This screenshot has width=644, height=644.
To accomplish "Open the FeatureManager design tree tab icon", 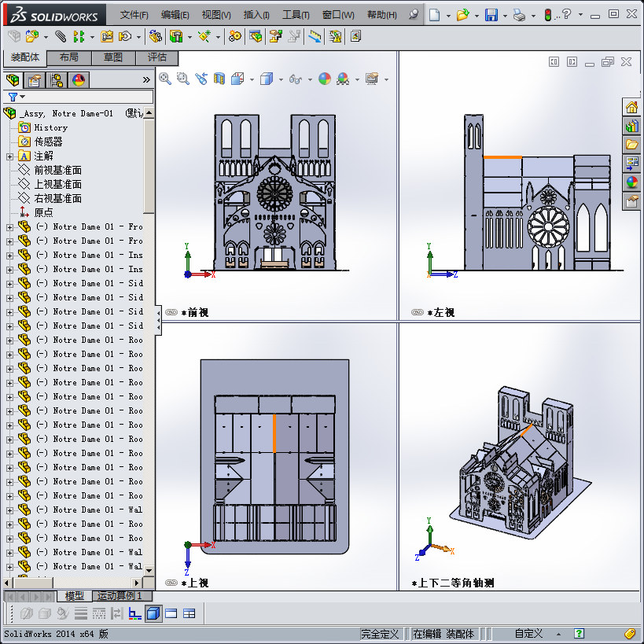I will [13, 79].
